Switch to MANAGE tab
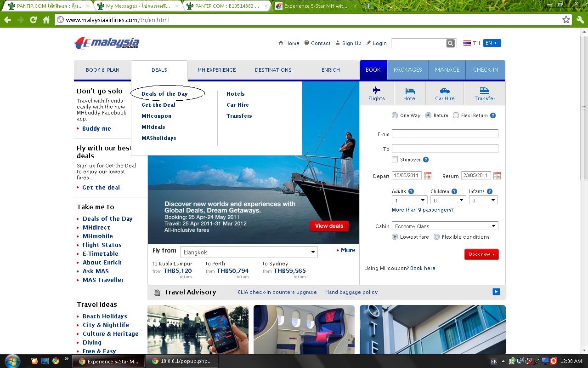This screenshot has width=588, height=368. (x=447, y=70)
